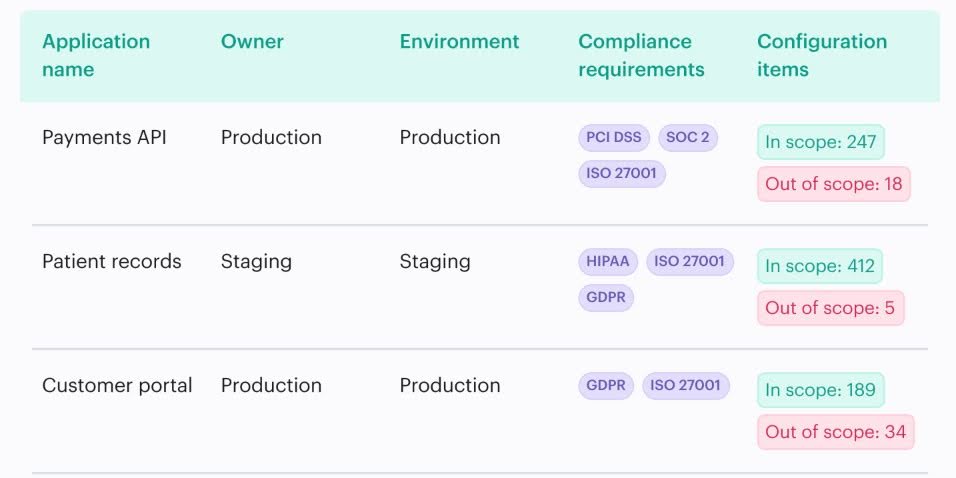Click the Owner column header

[252, 41]
